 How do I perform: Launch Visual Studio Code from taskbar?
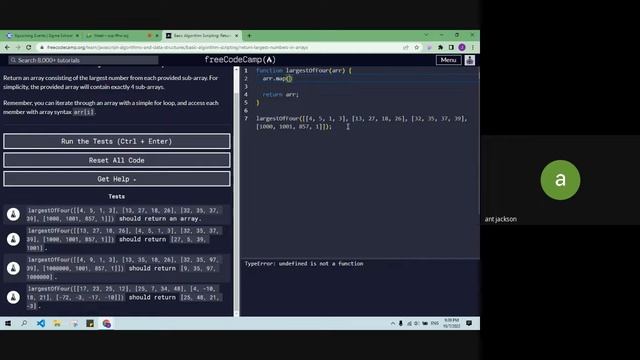[41, 324]
